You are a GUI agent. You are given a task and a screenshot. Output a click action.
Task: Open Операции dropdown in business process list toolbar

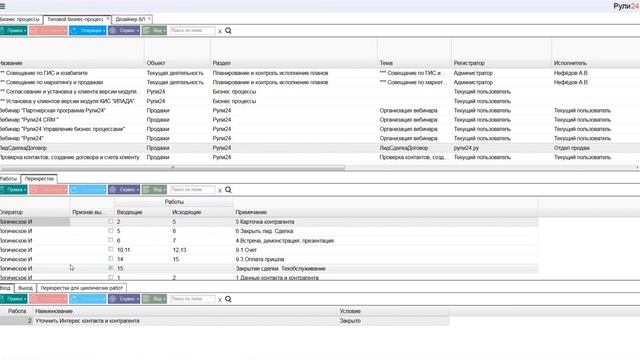(x=88, y=31)
